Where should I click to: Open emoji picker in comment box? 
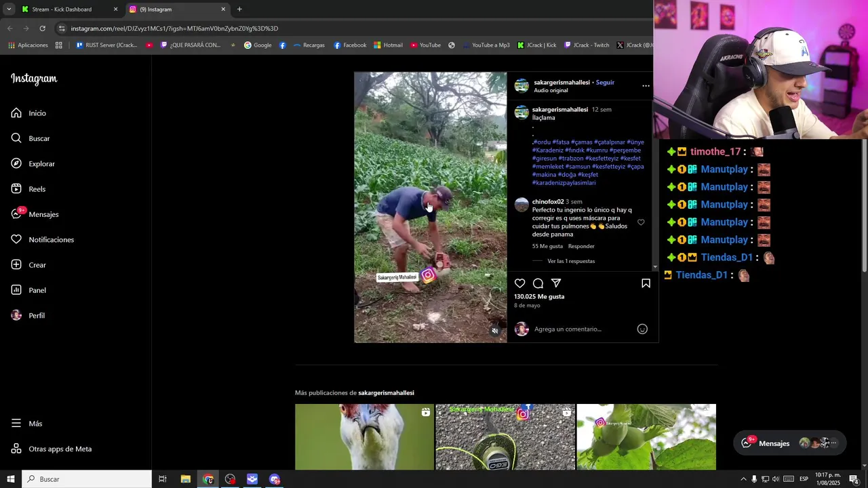[x=642, y=329]
